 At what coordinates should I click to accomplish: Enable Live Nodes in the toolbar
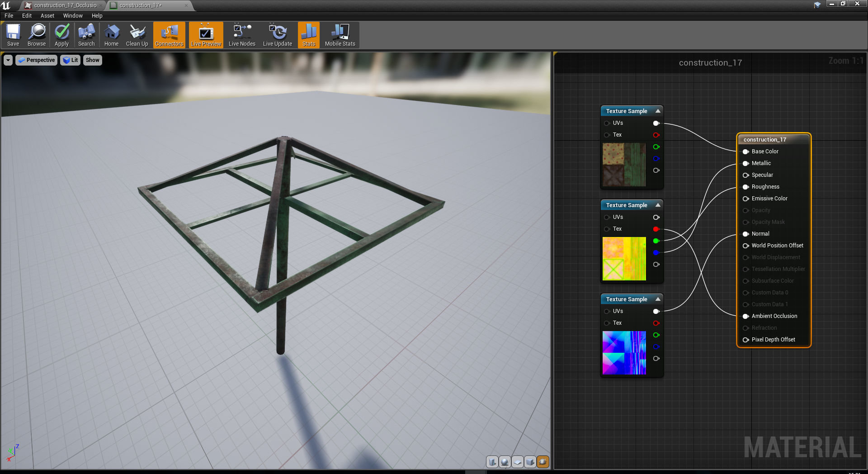point(242,35)
